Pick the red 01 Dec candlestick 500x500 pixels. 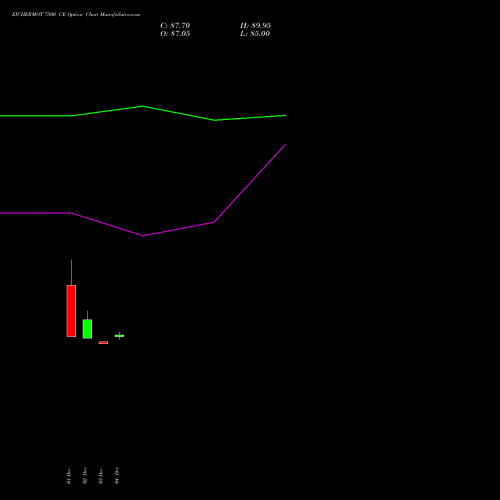(71, 311)
